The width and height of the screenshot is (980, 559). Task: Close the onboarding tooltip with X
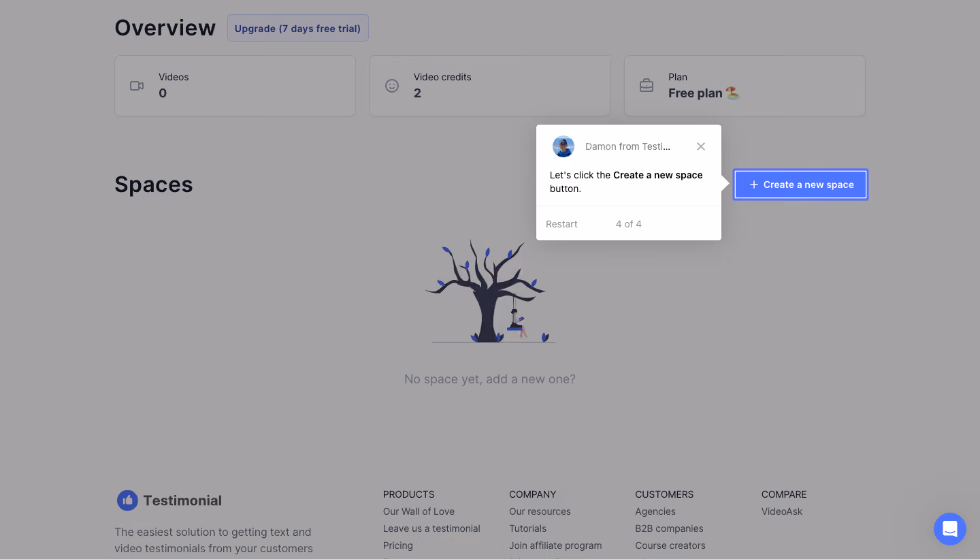click(701, 146)
